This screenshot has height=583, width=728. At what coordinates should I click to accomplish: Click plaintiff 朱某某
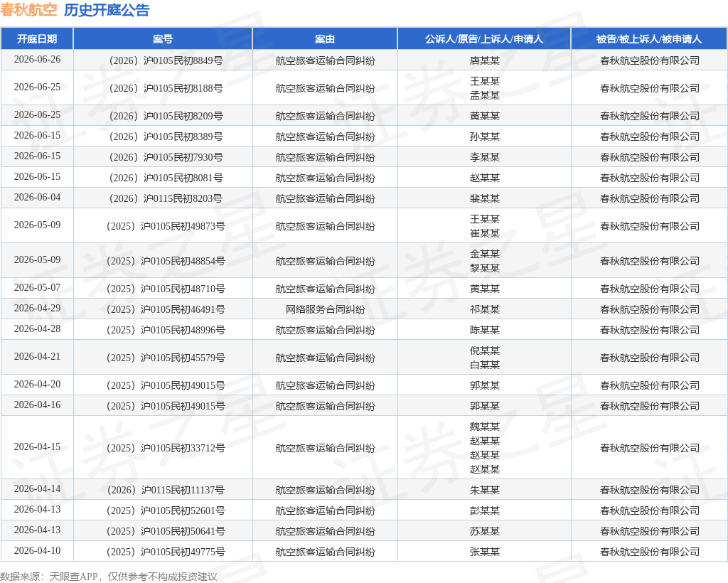[485, 490]
